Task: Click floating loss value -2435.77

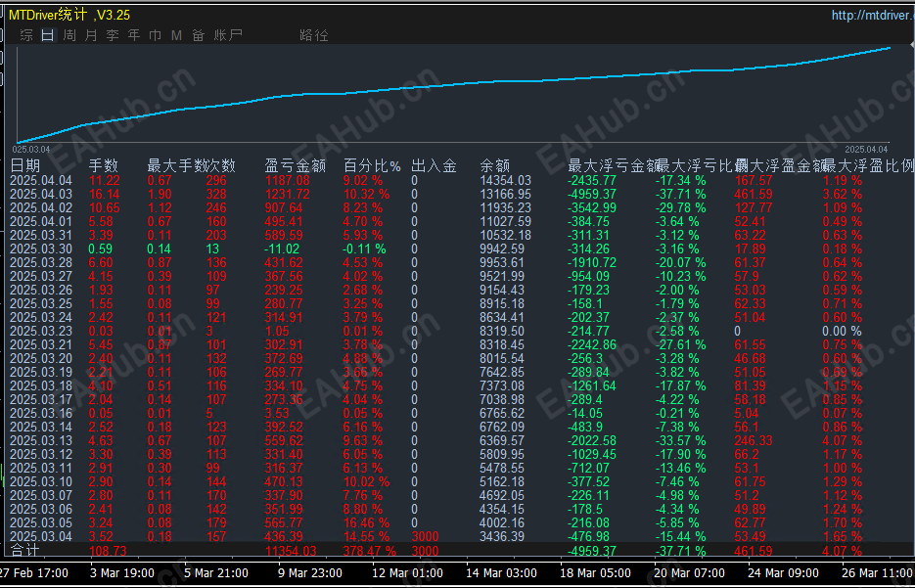Action: 592,181
